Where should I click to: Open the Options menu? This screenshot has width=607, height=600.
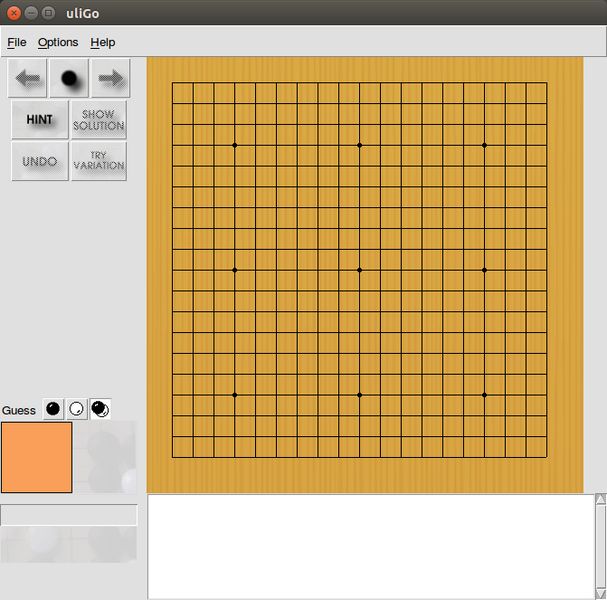[x=58, y=42]
